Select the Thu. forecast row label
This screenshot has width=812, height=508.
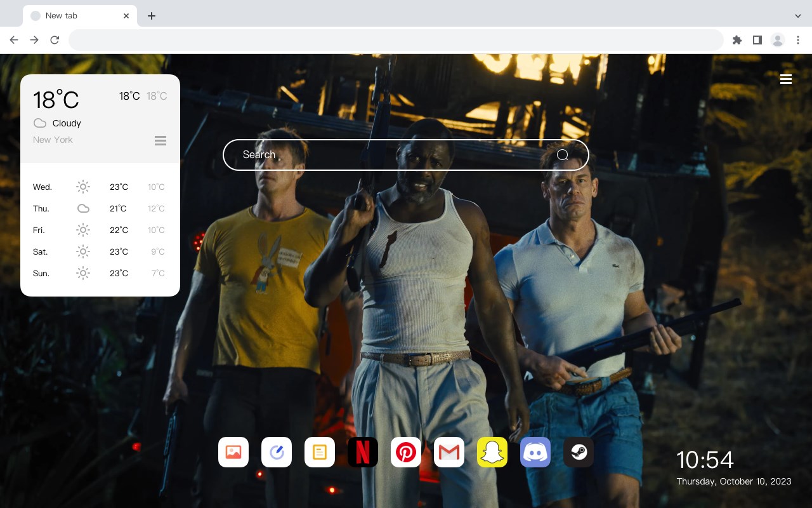tap(41, 208)
